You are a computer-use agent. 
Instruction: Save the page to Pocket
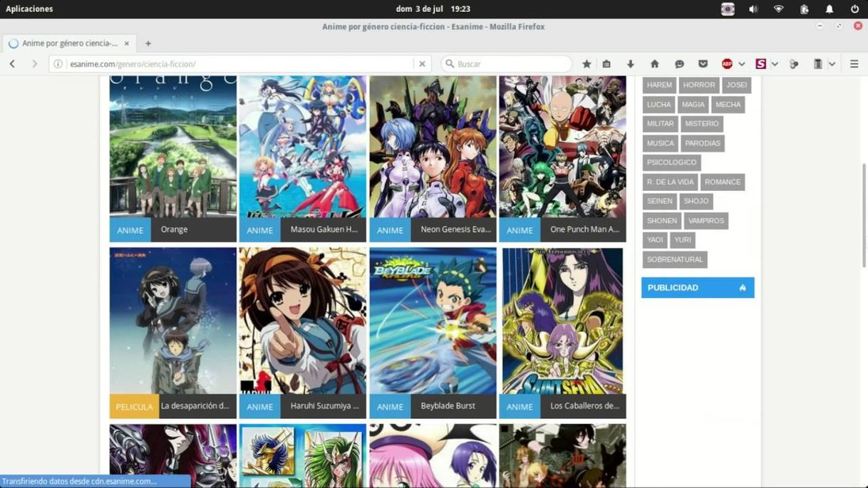[x=703, y=63]
